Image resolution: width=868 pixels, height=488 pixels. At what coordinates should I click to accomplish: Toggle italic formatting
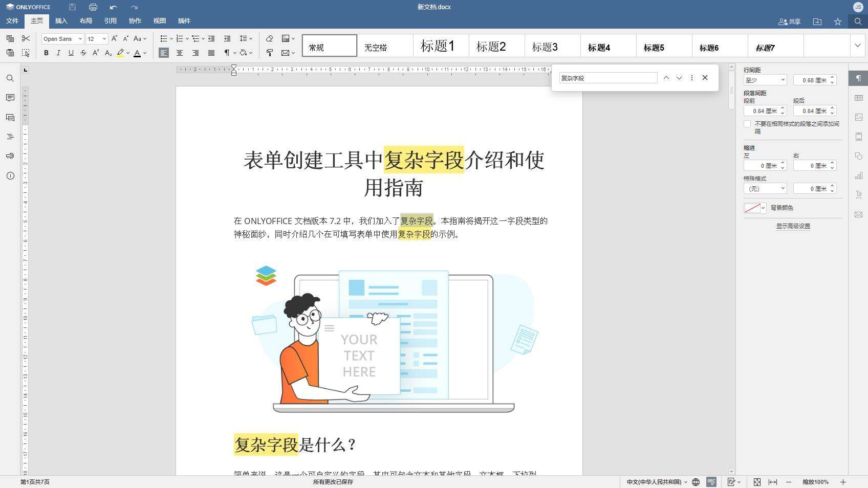(58, 53)
